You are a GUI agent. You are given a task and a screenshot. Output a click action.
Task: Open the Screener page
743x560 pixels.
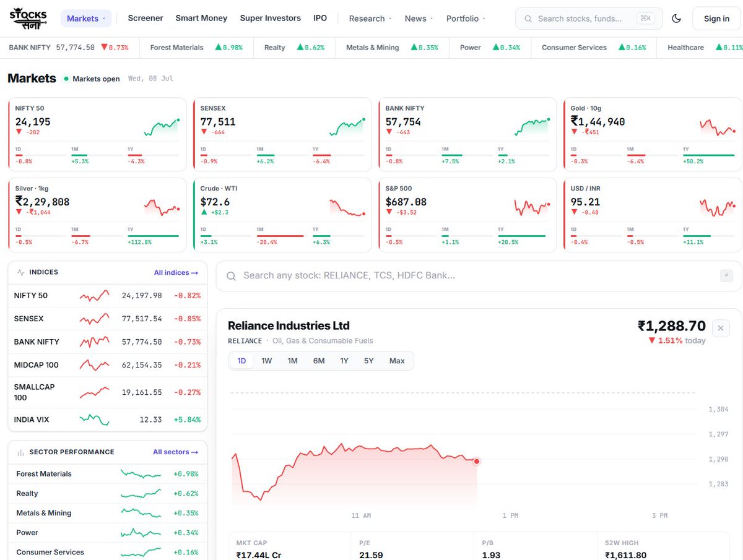[x=146, y=18]
